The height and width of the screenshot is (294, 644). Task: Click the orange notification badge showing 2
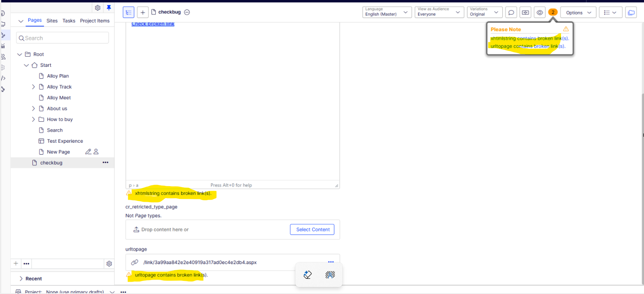(x=553, y=12)
